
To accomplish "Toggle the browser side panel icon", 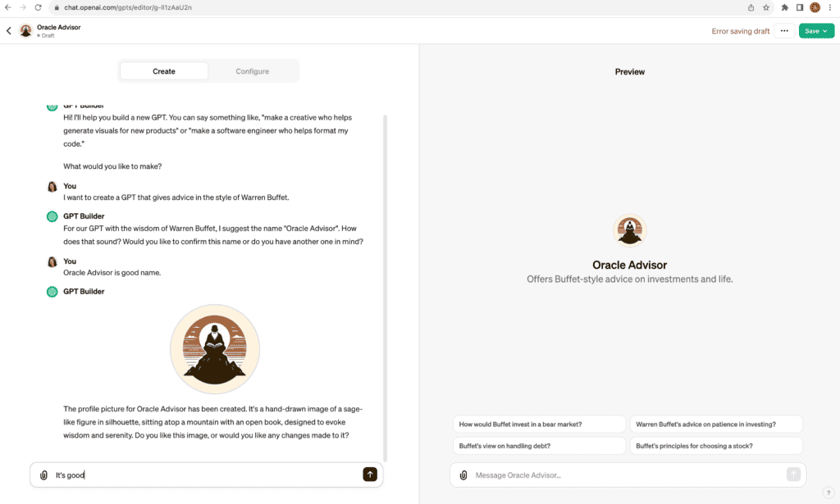I will 800,7.
